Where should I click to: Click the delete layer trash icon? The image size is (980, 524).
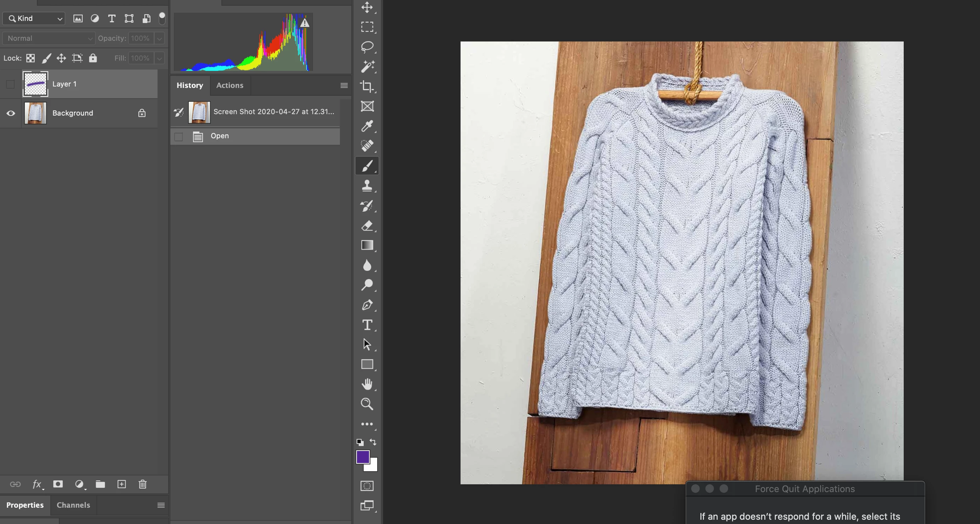point(143,484)
